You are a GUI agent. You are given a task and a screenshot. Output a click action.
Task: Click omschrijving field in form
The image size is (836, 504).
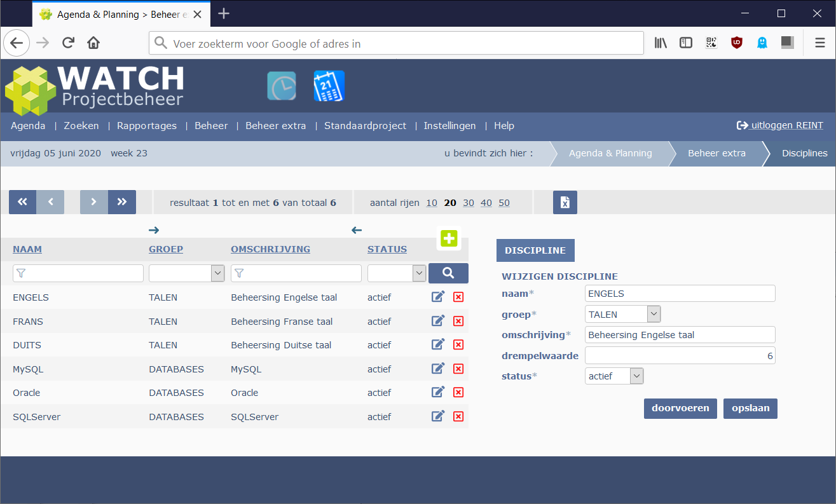680,335
